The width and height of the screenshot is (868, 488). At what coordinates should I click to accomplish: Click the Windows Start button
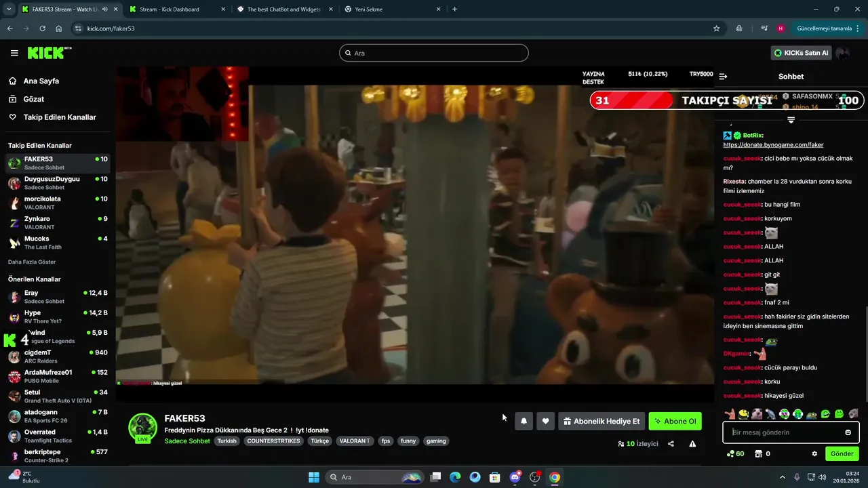coord(314,477)
